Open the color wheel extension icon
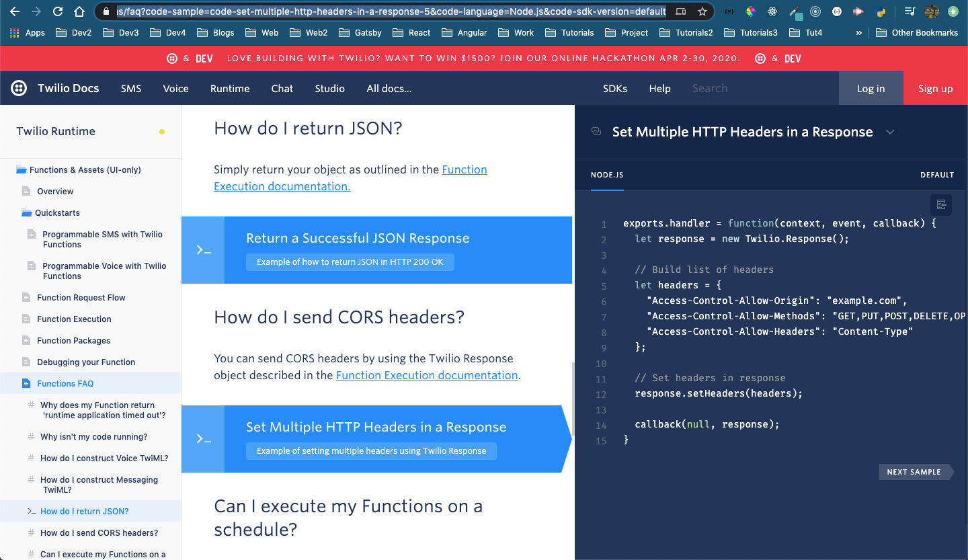This screenshot has width=968, height=560. coord(751,11)
